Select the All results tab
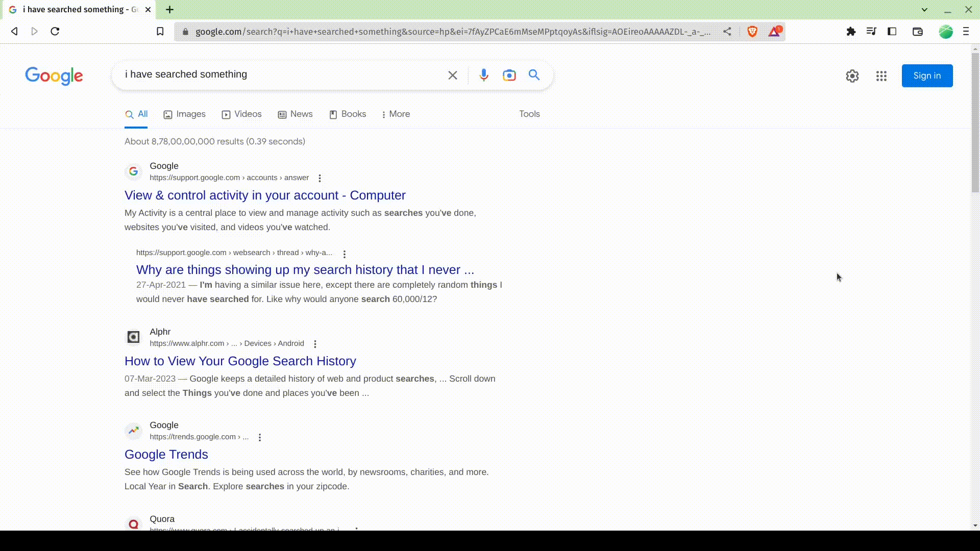Image resolution: width=980 pixels, height=551 pixels. coord(136,114)
